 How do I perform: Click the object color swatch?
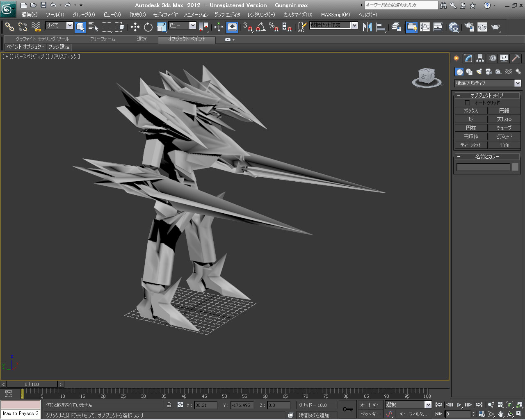tap(515, 167)
